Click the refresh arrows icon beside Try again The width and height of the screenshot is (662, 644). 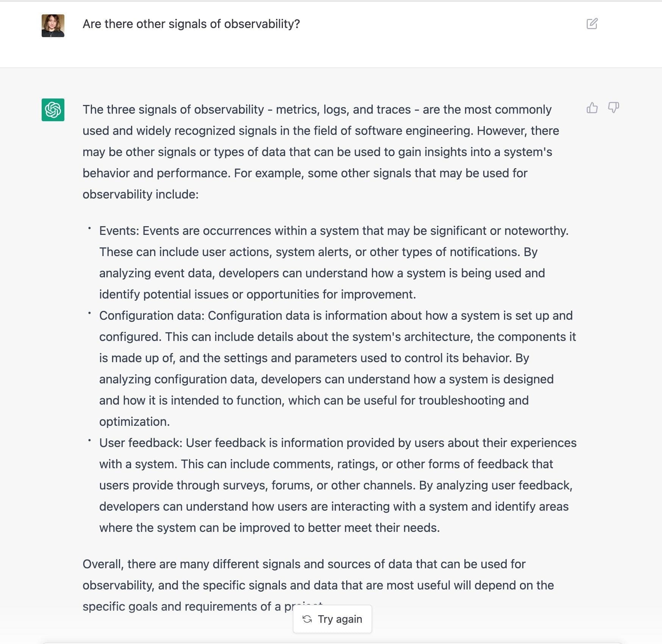(307, 619)
